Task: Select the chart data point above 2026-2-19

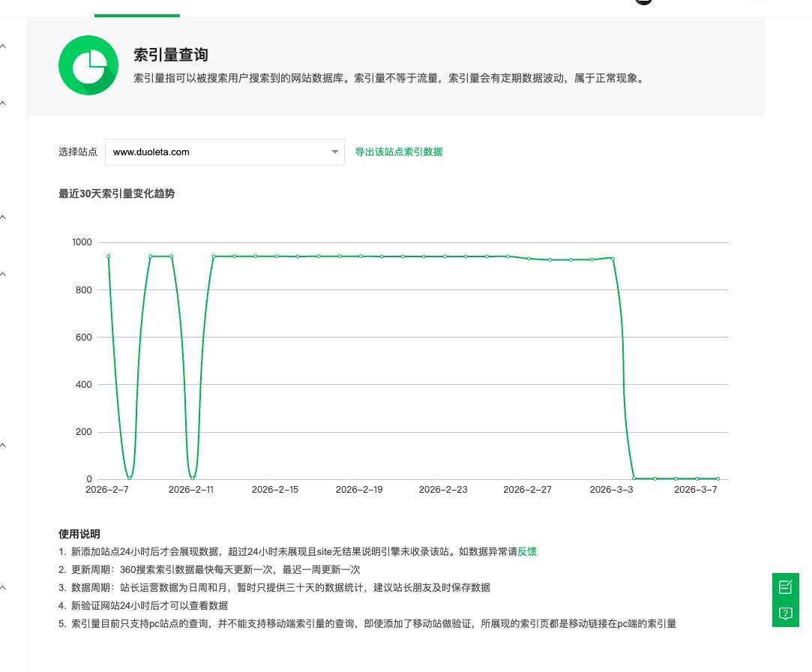Action: (361, 256)
